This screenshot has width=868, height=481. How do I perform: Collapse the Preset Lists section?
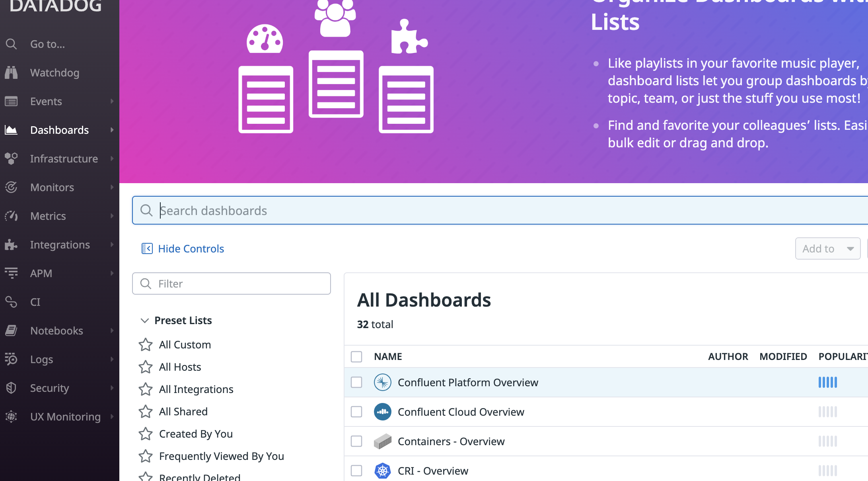(144, 321)
